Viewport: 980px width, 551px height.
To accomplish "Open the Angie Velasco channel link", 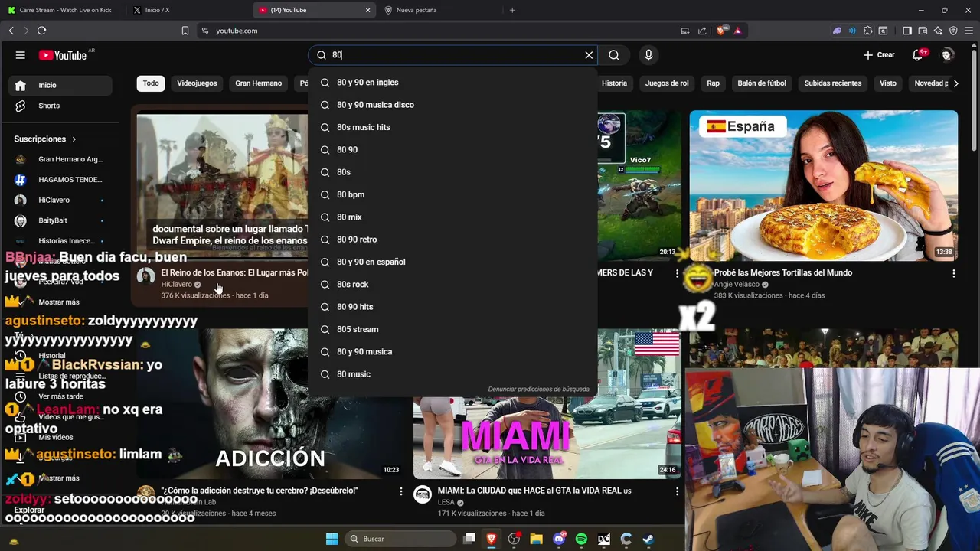I will point(737,285).
